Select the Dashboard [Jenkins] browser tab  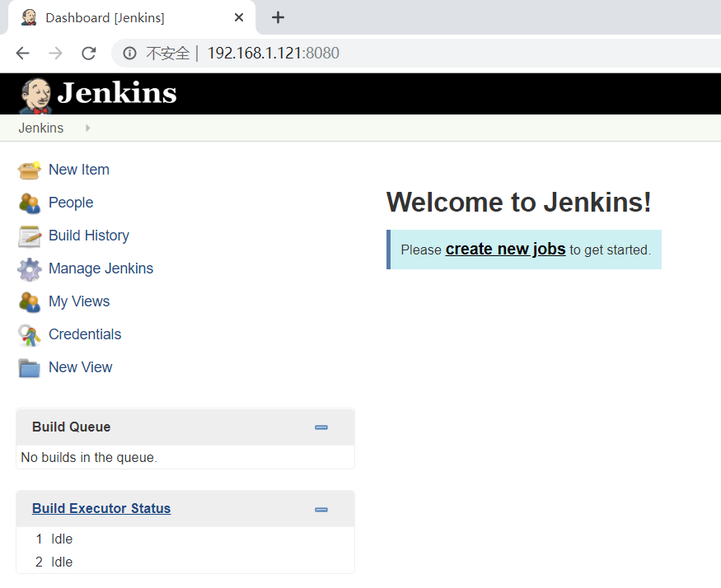[x=132, y=17]
